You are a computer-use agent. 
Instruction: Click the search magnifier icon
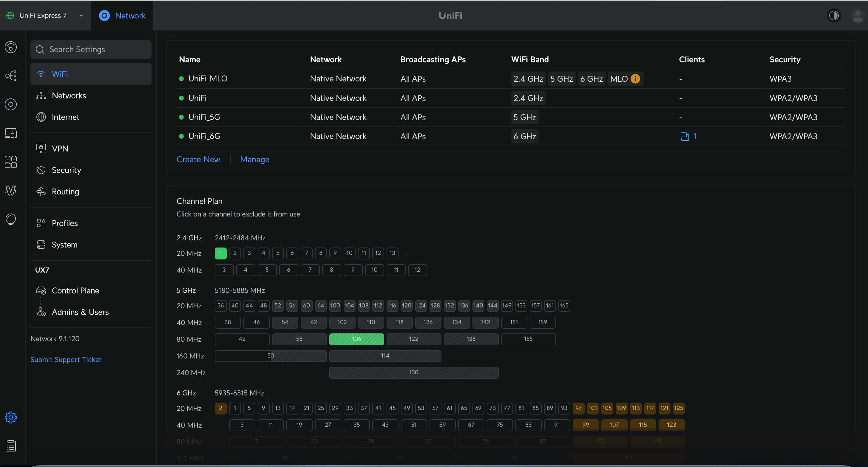40,50
